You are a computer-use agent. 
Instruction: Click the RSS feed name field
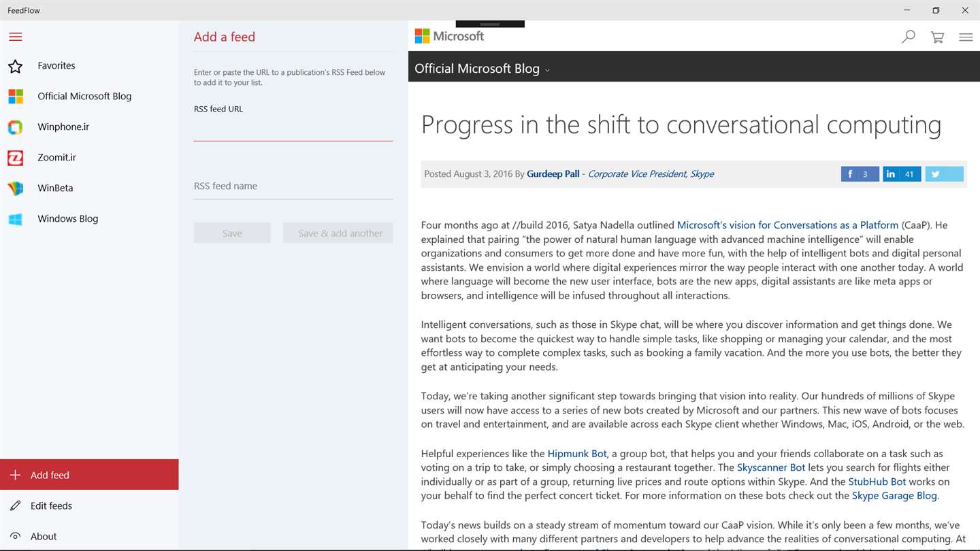pos(293,186)
